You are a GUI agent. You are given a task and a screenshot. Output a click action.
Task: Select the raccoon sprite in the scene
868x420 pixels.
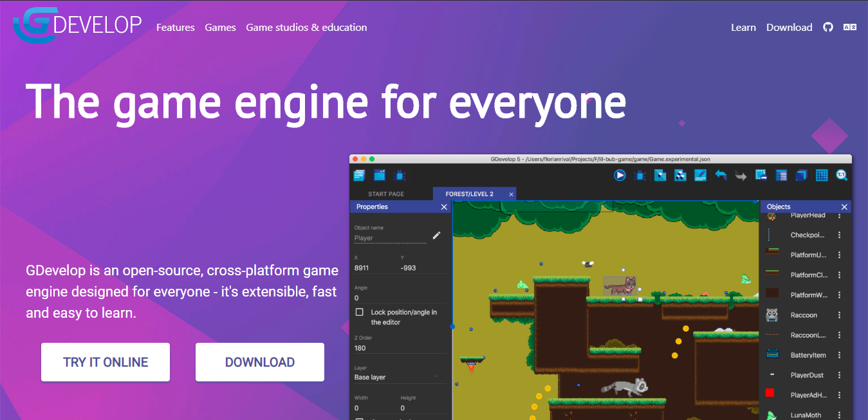point(625,386)
